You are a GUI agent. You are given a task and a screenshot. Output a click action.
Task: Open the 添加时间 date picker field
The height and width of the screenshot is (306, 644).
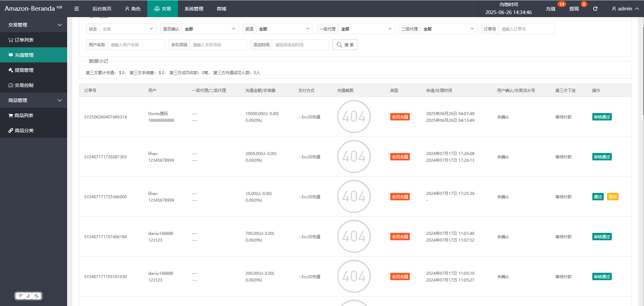coord(300,45)
